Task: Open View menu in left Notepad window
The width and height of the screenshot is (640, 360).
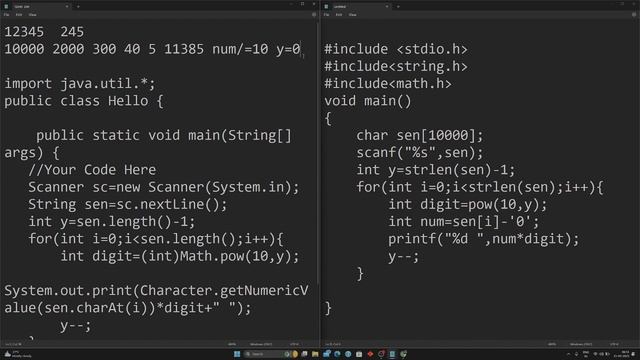Action: (32, 15)
